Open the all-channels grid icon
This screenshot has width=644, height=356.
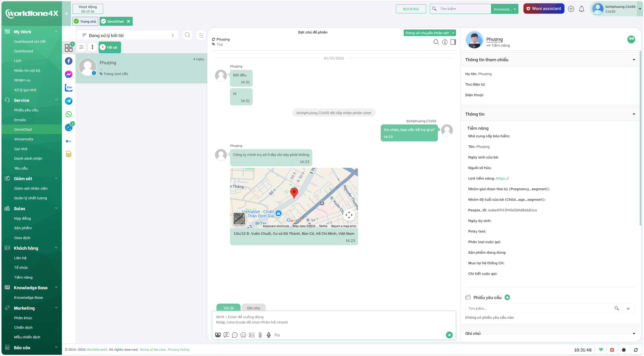68,48
